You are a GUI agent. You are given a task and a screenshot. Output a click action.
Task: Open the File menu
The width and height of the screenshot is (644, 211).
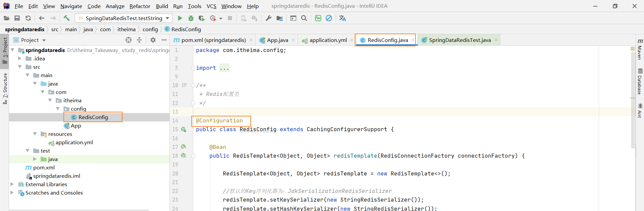pyautogui.click(x=19, y=6)
